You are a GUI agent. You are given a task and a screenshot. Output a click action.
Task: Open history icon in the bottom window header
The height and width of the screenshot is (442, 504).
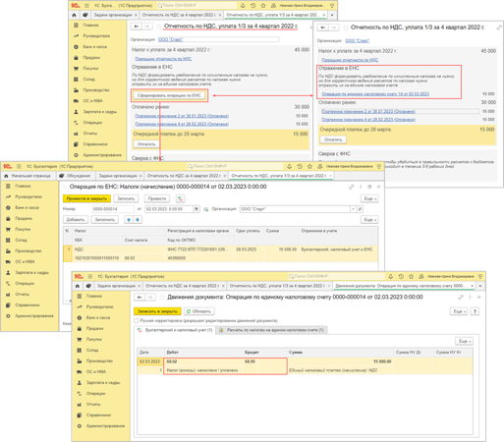click(x=401, y=277)
